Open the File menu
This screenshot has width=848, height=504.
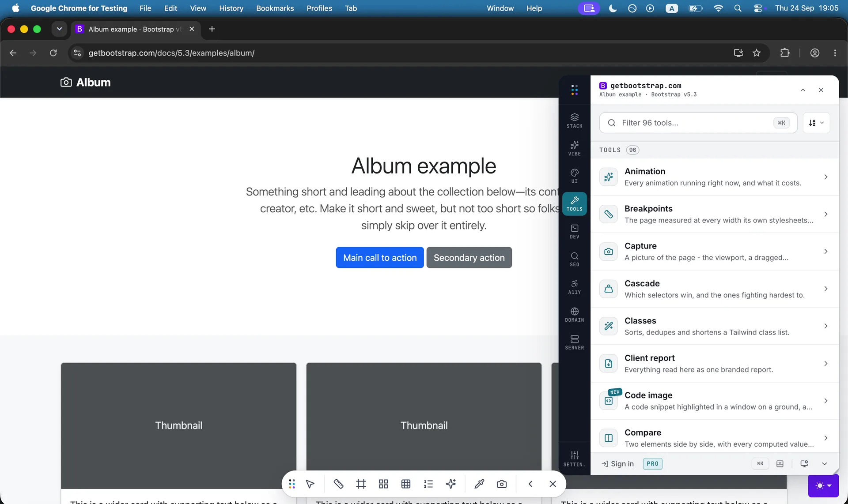click(x=145, y=8)
